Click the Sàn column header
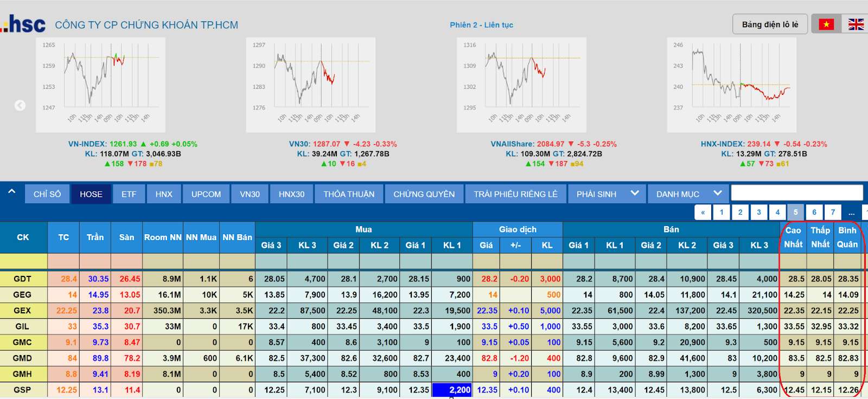This screenshot has height=399, width=868. [x=126, y=237]
